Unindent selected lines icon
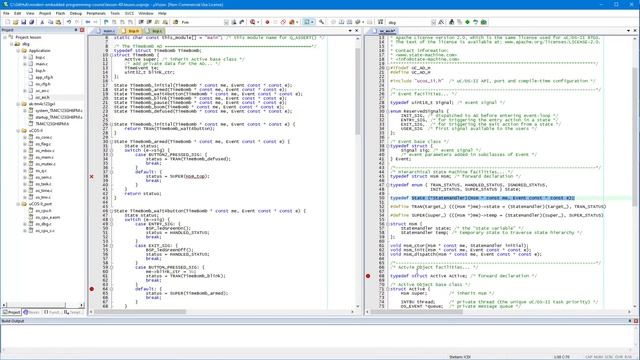 coord(149,22)
